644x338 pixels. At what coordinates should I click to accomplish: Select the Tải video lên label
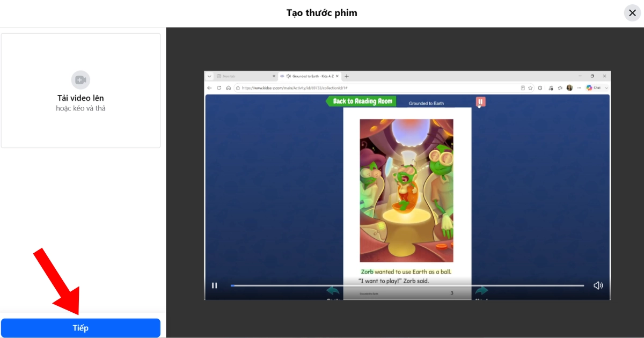tap(80, 98)
